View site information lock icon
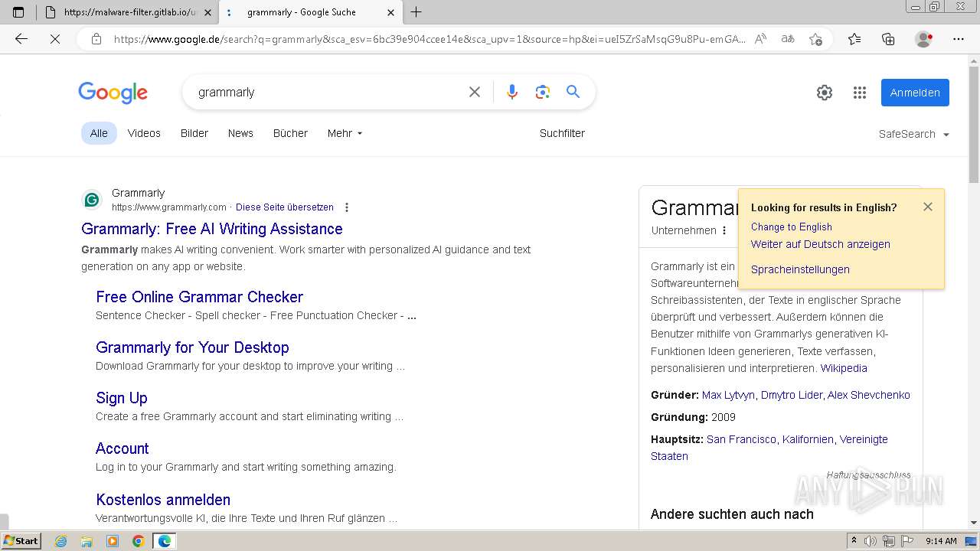Screen dimensions: 980x551 [x=96, y=39]
